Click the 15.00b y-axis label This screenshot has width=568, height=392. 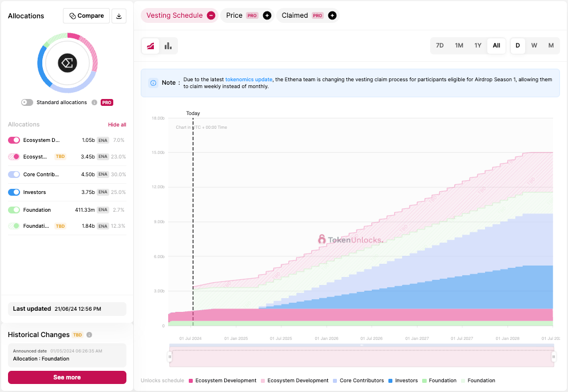(x=158, y=153)
